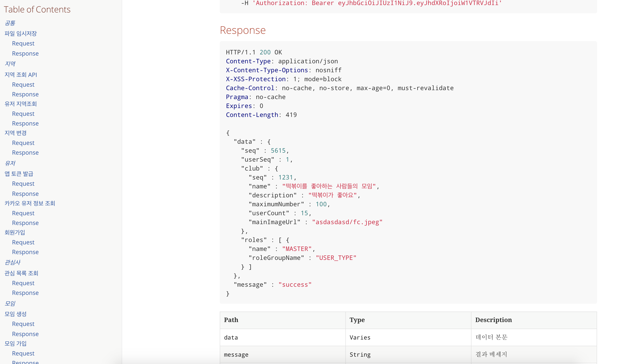Open the 파일 임시저장 section link
Viewport: 620px width, 364px height.
click(x=21, y=33)
